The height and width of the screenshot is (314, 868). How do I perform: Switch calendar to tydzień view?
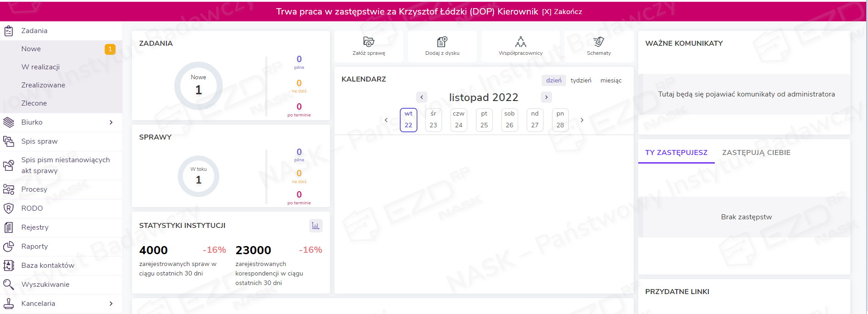pyautogui.click(x=581, y=81)
